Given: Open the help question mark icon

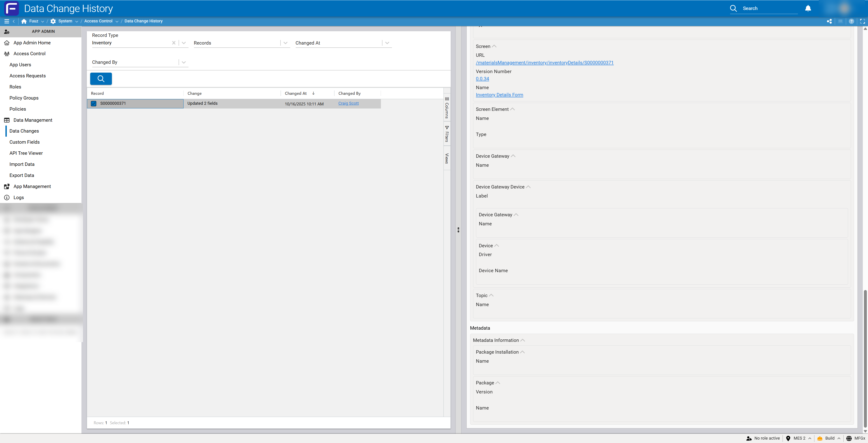Looking at the screenshot, I should [851, 21].
